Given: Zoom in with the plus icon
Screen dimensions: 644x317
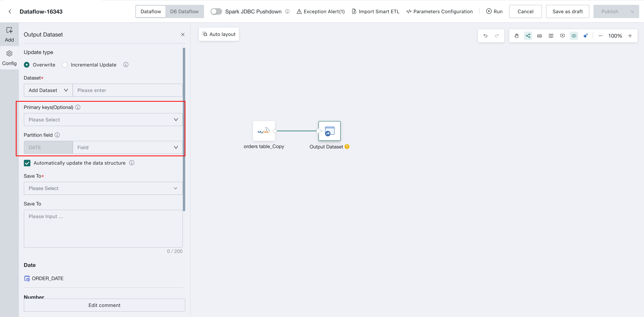Looking at the screenshot, I should coord(630,36).
